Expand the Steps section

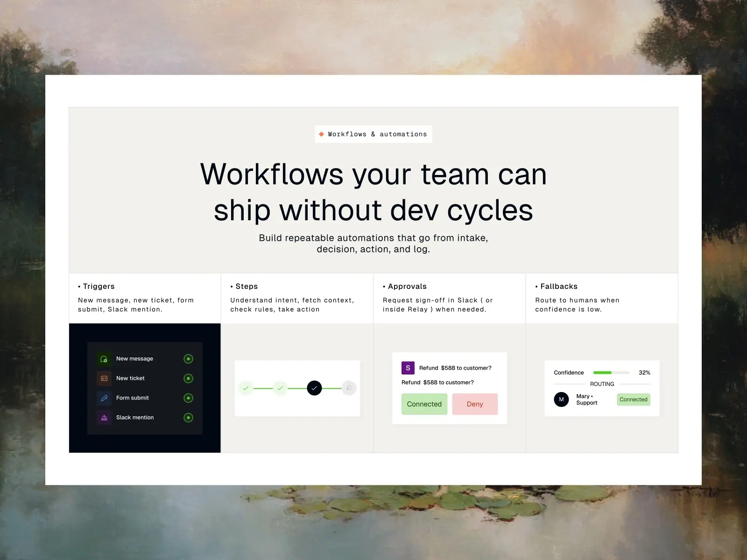click(246, 286)
